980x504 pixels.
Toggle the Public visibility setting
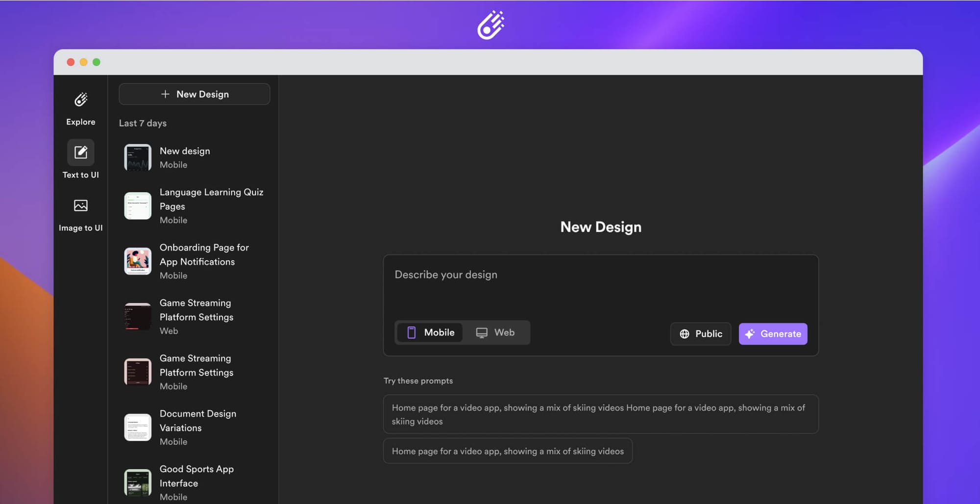point(701,334)
